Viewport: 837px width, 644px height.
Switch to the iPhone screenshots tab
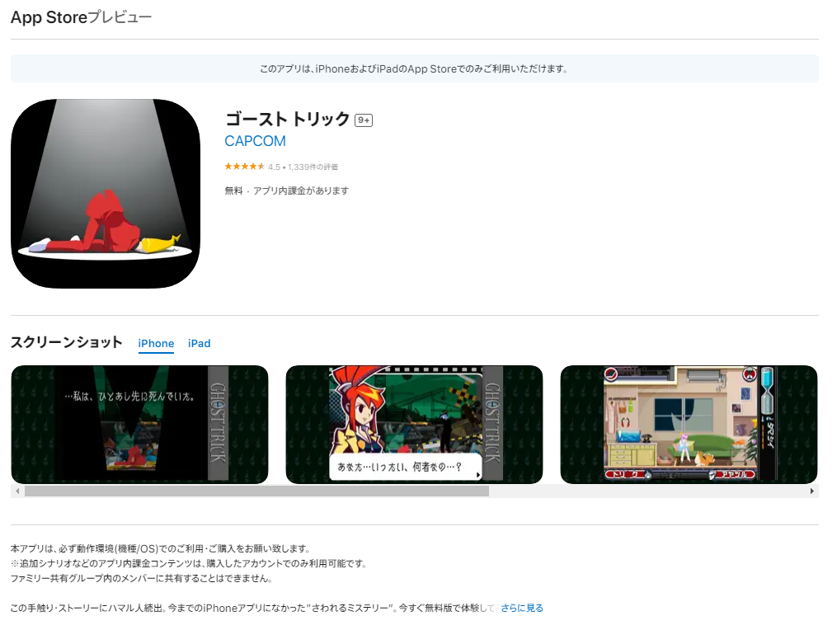[156, 344]
